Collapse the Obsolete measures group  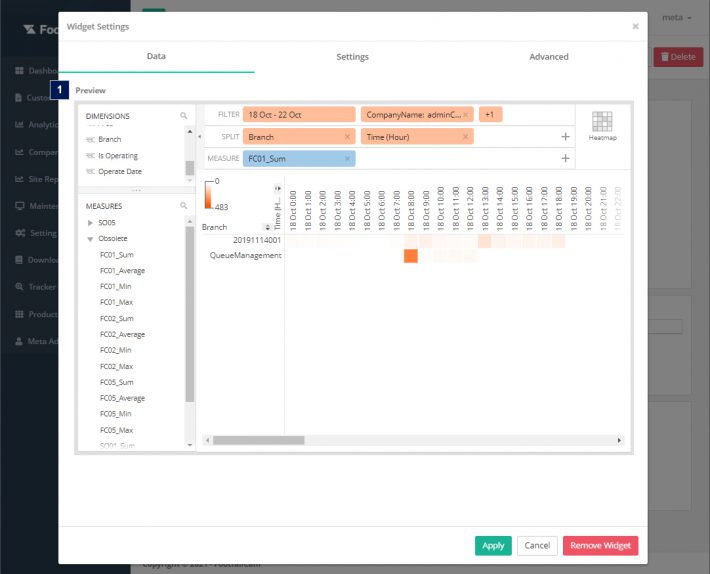point(90,239)
